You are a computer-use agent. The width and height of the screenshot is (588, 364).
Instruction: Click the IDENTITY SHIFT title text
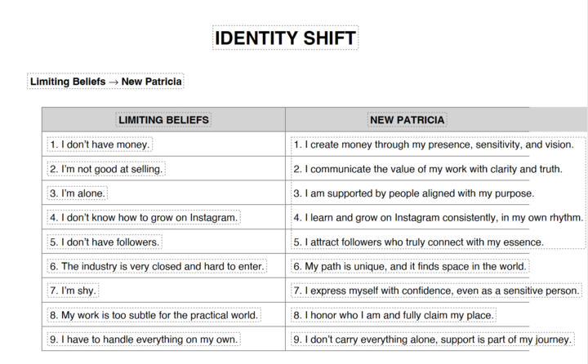tap(285, 38)
